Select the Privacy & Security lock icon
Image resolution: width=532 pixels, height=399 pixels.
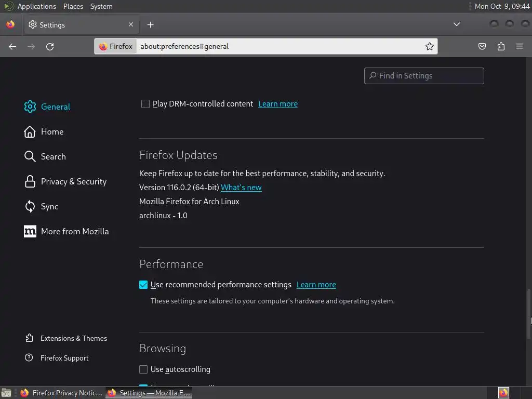point(30,181)
